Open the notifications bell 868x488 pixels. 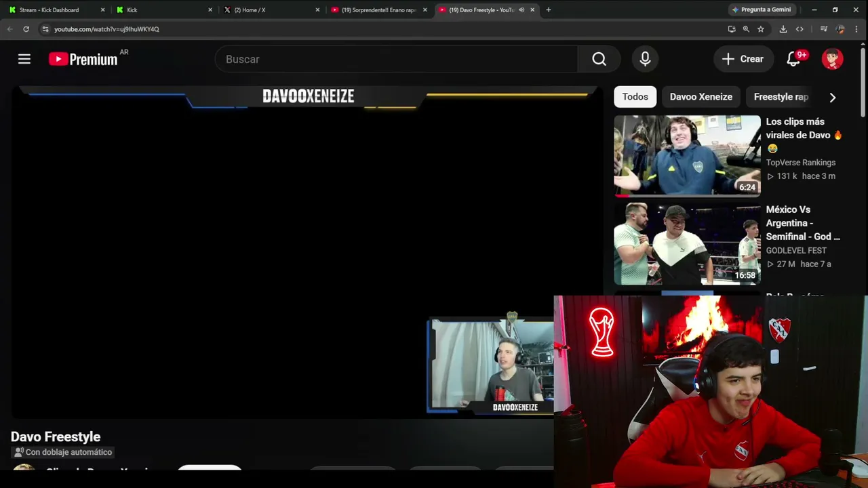pos(793,59)
